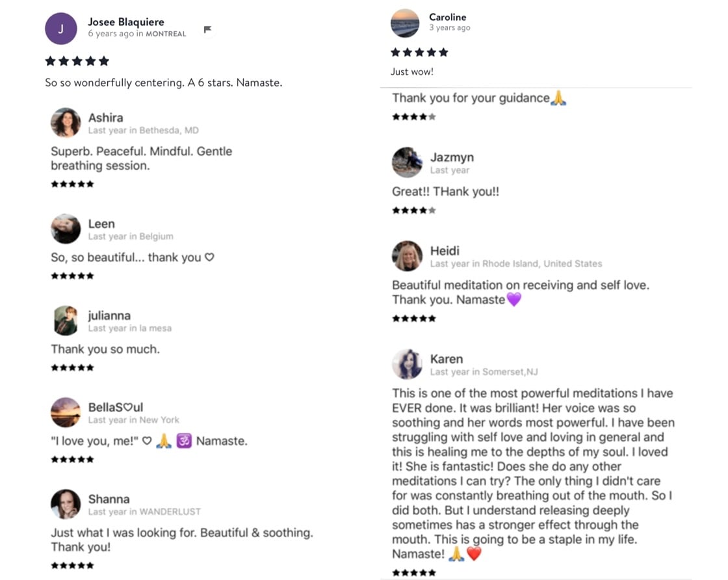Image resolution: width=728 pixels, height=580 pixels.
Task: Click the Ashira username
Action: click(105, 118)
